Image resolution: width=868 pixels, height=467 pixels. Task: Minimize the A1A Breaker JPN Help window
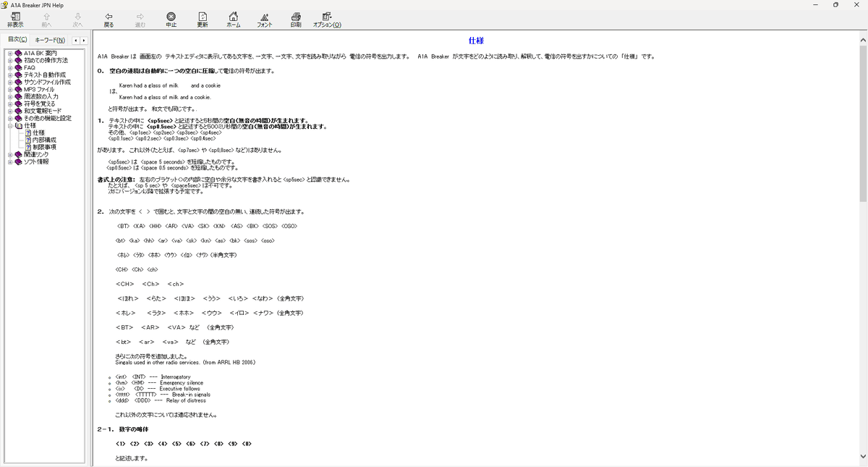816,4
